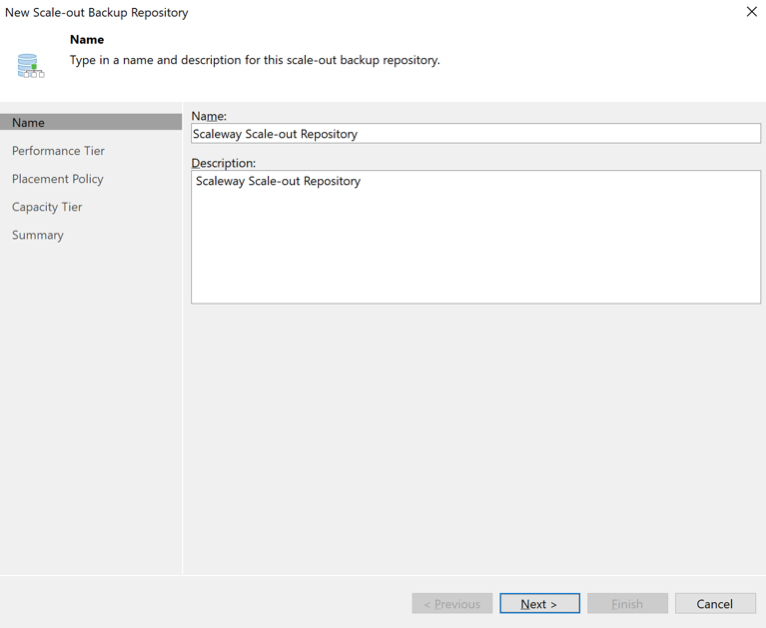Click the greyed-out Previous button
Screen dimensions: 766x628
452,603
